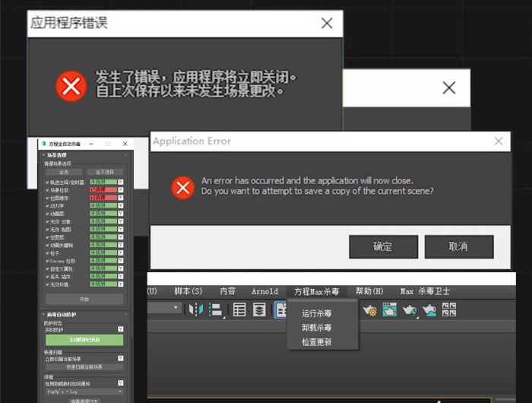
Task: Click the Render Production teapot lightning icon
Action: (410, 310)
